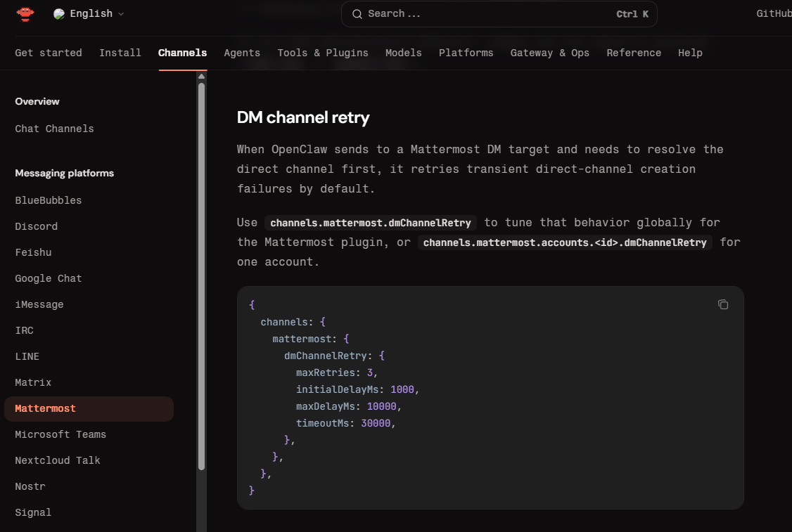Screen dimensions: 792x532
Task: Open the Nostr sidebar page
Action: tap(30, 486)
